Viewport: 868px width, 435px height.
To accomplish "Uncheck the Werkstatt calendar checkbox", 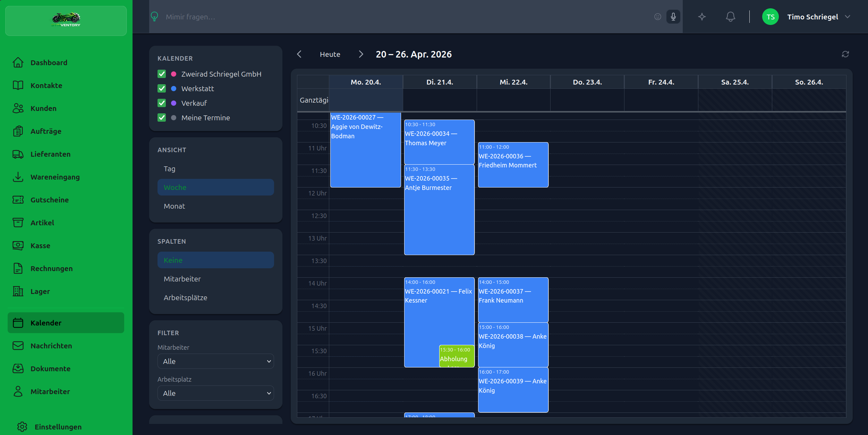I will tap(162, 89).
